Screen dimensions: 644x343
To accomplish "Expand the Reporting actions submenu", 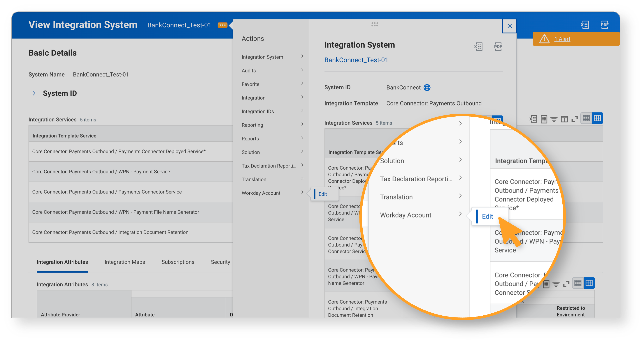I will 272,125.
